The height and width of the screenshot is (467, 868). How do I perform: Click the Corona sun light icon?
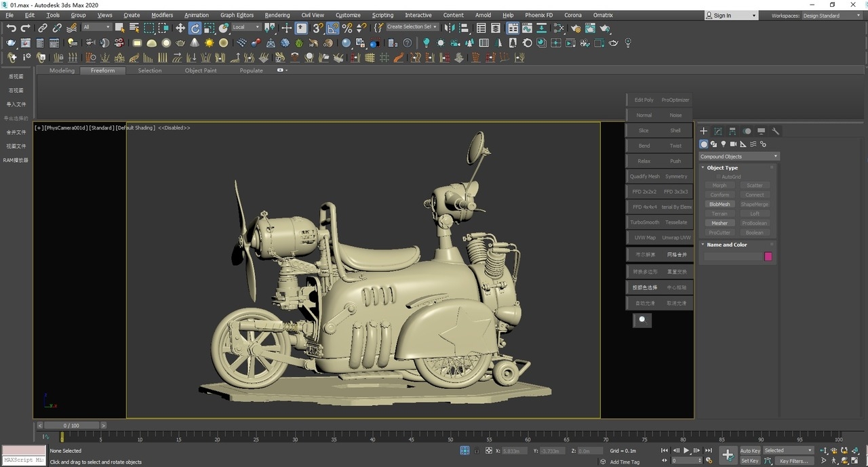point(210,43)
